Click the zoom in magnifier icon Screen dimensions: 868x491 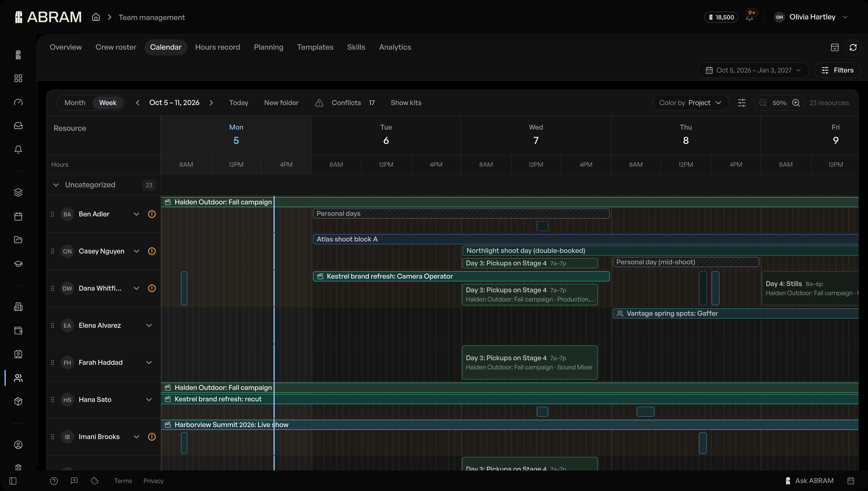796,103
